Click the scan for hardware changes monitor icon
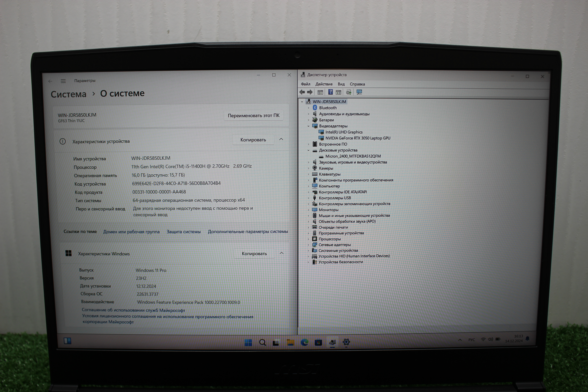 pyautogui.click(x=359, y=92)
